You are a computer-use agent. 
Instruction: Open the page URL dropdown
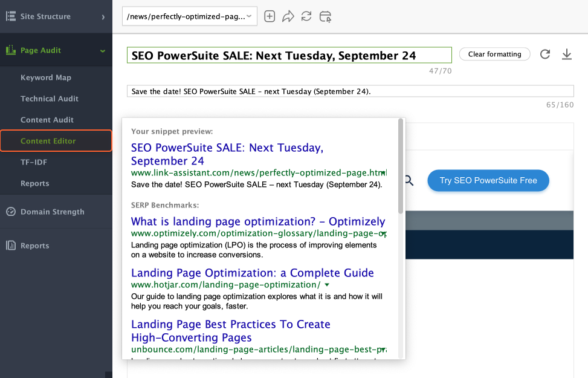click(x=190, y=16)
